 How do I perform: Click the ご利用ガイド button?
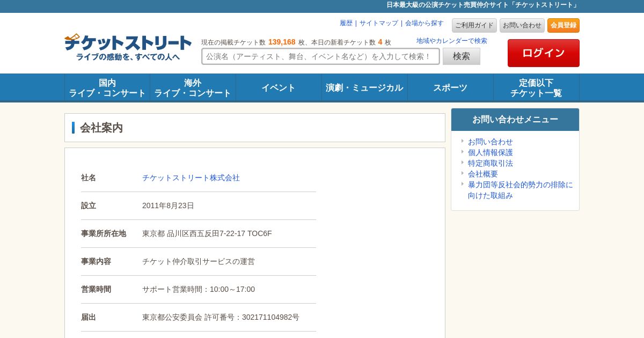[474, 25]
